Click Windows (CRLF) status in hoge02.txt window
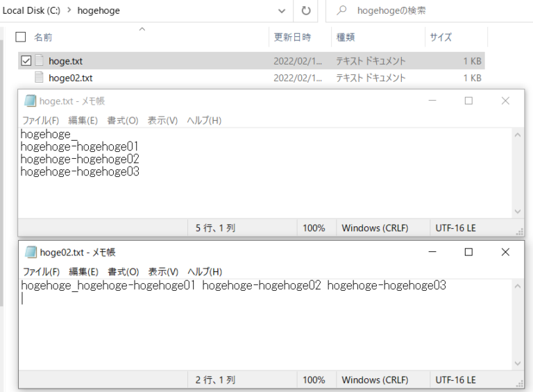Image resolution: width=533 pixels, height=392 pixels. pos(375,380)
